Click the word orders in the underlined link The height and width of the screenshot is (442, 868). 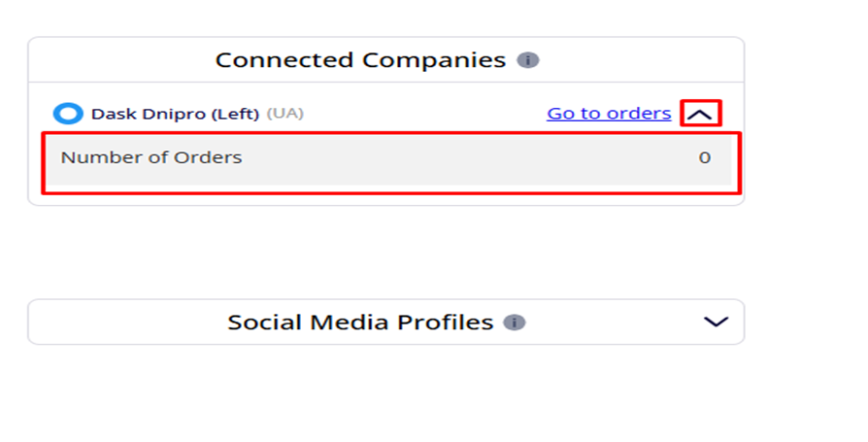pyautogui.click(x=639, y=114)
